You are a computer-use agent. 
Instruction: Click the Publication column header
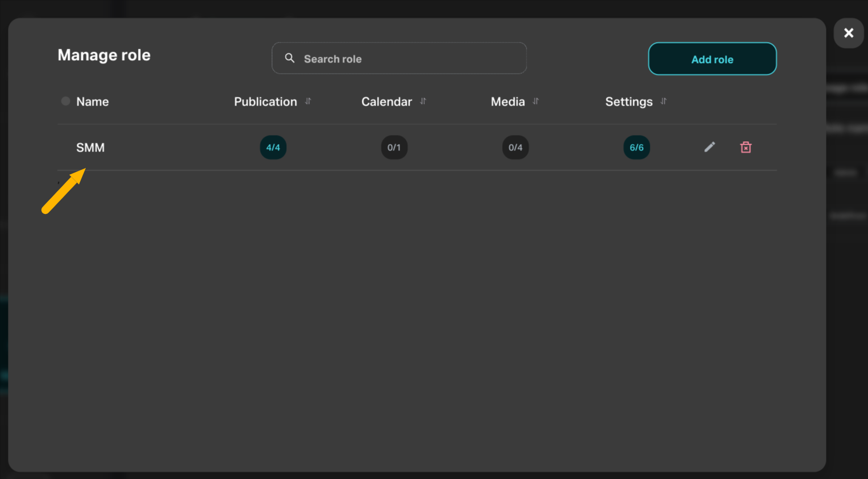265,102
